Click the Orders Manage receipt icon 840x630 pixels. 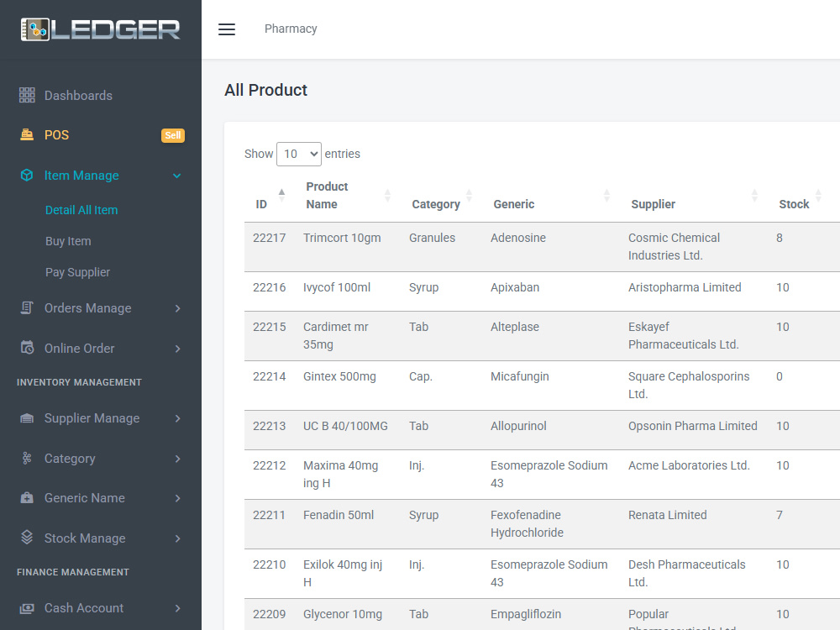click(27, 308)
